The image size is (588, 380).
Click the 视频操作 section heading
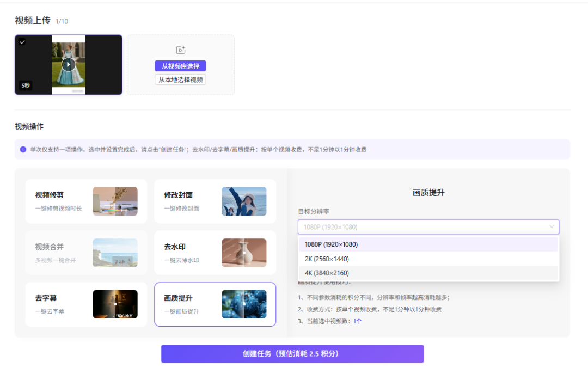coord(29,126)
